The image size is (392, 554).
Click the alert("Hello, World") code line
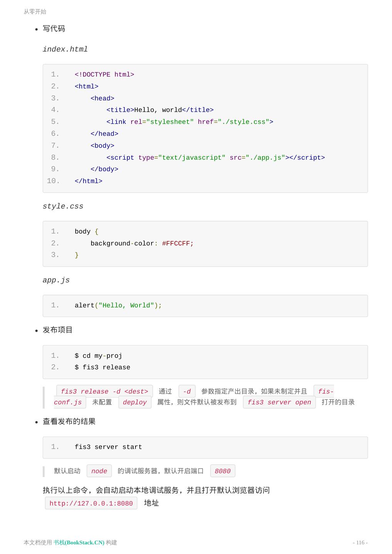(118, 305)
